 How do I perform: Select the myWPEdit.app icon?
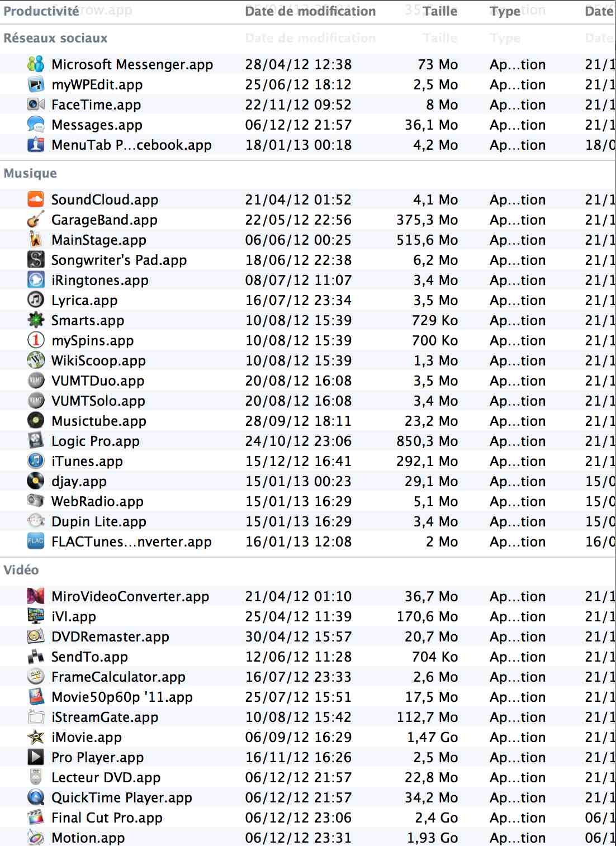[x=36, y=84]
